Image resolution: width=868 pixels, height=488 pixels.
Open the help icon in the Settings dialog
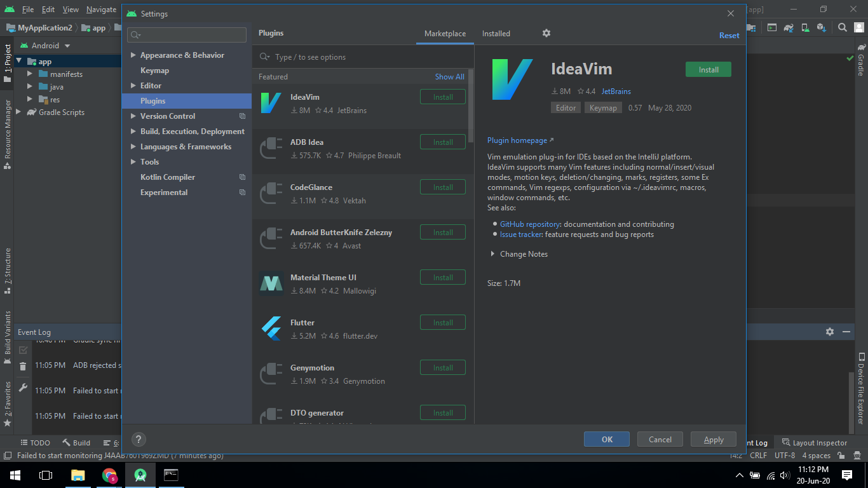click(x=139, y=439)
